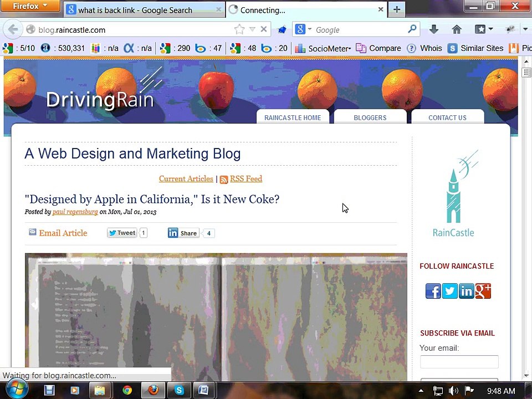Click the orange RSS feed icon
532x399 pixels.
pyautogui.click(x=223, y=180)
